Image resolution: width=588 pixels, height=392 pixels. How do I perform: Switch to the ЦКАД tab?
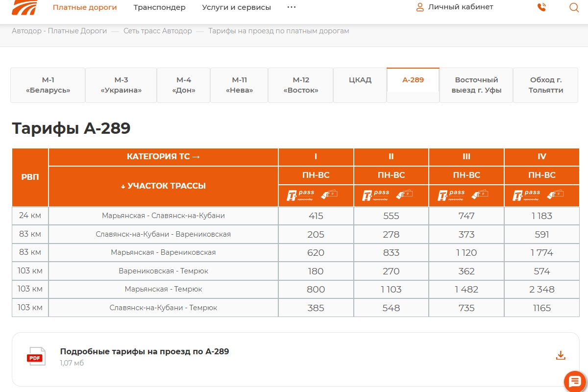(360, 85)
